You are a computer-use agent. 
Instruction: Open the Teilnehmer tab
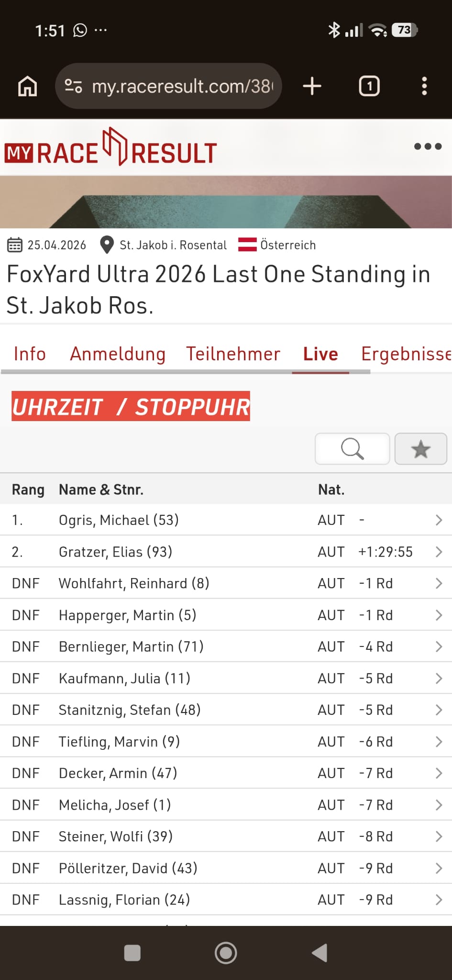coord(233,354)
